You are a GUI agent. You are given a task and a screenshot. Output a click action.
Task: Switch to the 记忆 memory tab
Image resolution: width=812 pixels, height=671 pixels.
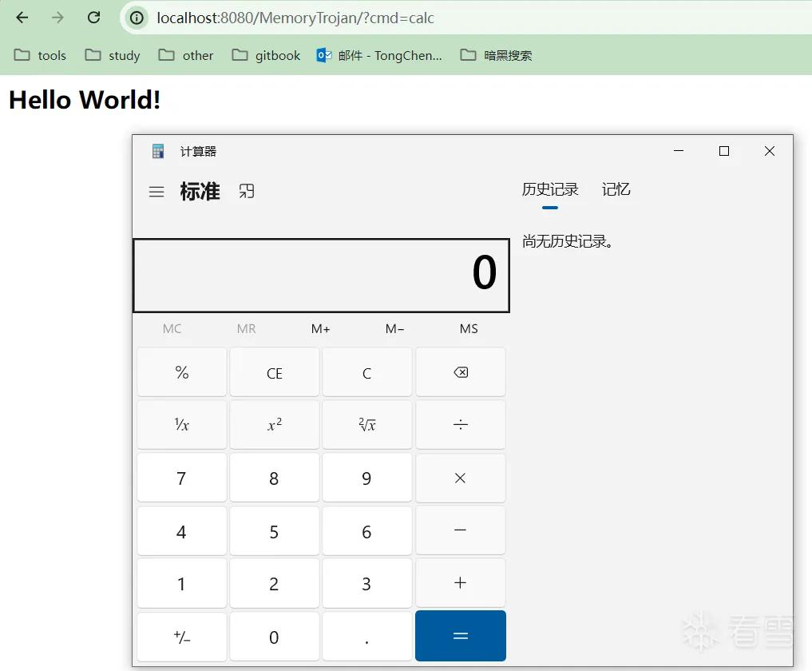click(x=616, y=189)
